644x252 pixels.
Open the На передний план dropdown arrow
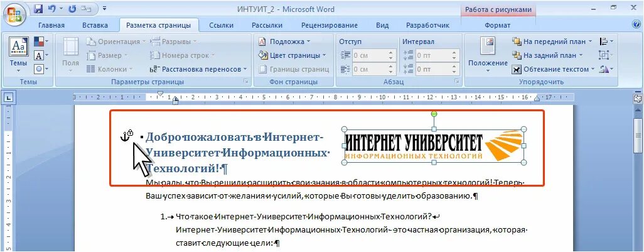tap(590, 41)
